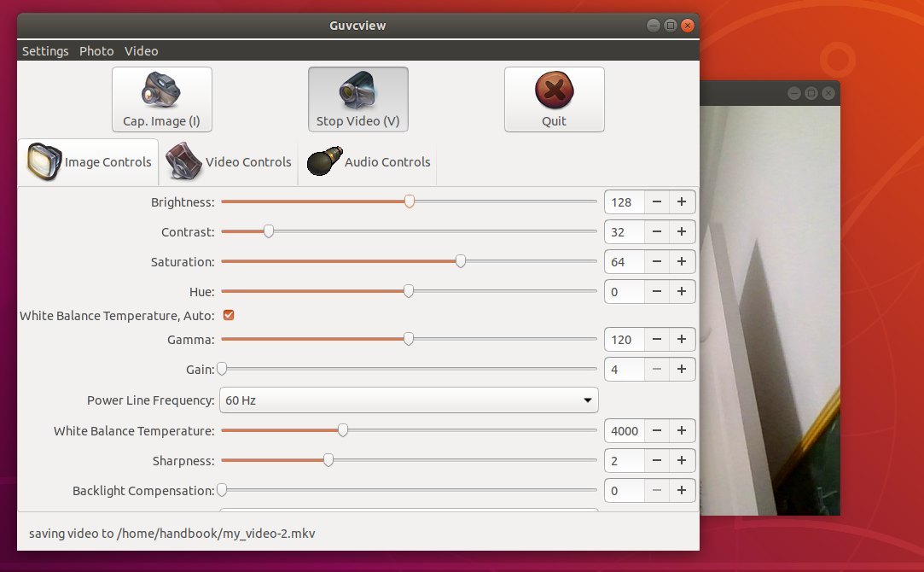Uncheck White Balance Temperature, Auto
Viewport: 924px width, 572px height.
point(229,315)
